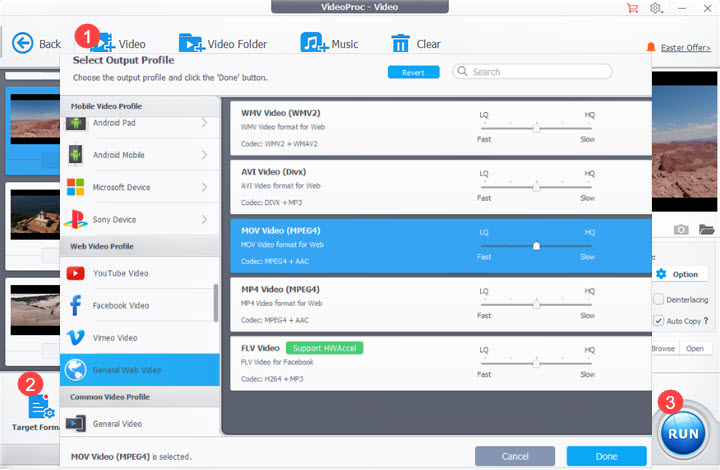Expand the Android Mobile chevron

tap(204, 155)
